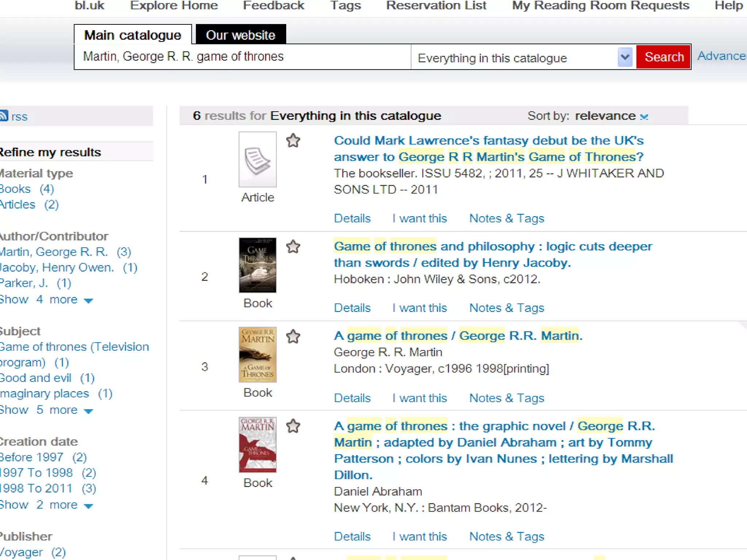This screenshot has width=747, height=560.
Task: Click the Voyager A Game of Thrones cover
Action: pyautogui.click(x=258, y=354)
